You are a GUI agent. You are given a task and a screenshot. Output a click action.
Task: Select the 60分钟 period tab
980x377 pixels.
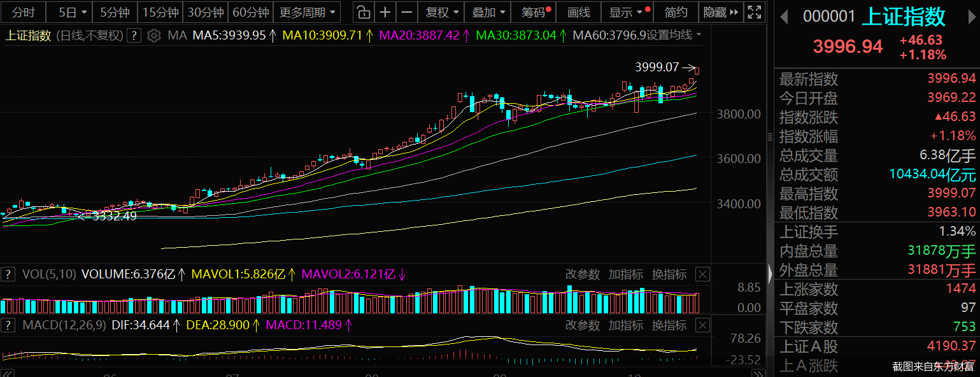click(251, 12)
